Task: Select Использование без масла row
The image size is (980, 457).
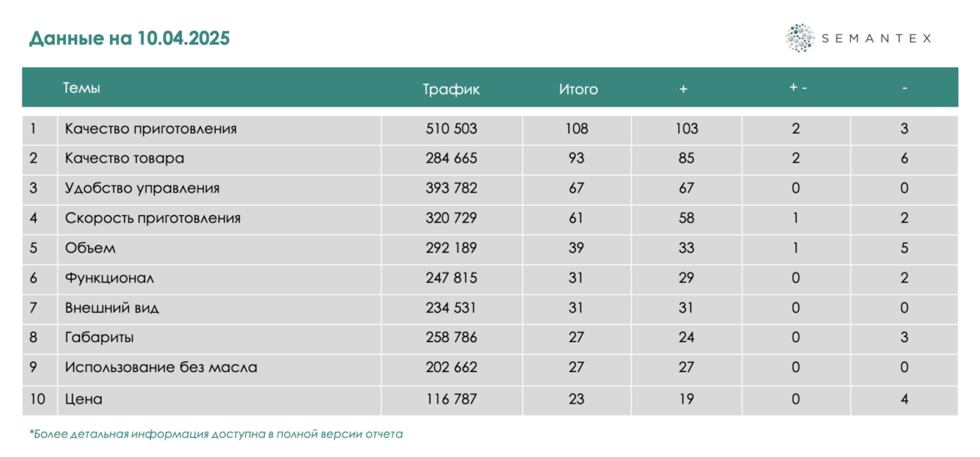Action: (x=161, y=368)
